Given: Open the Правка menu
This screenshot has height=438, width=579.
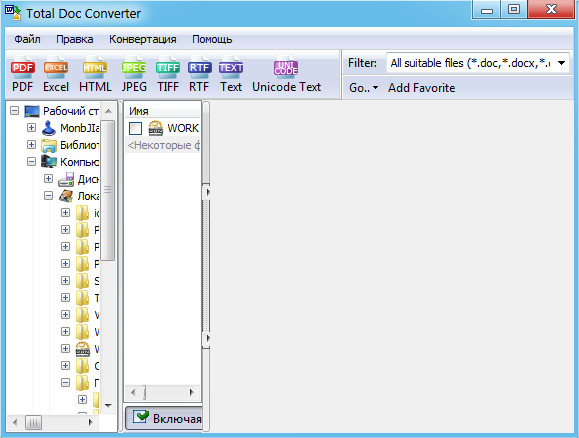Looking at the screenshot, I should click(x=75, y=39).
